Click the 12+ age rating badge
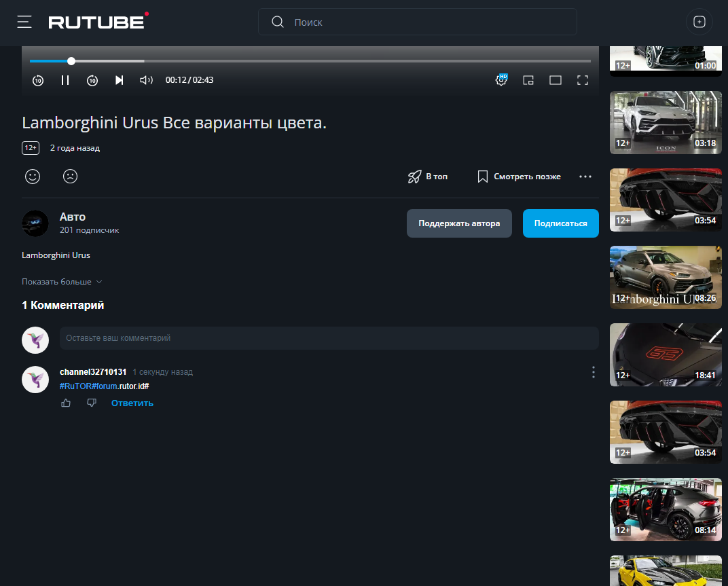The image size is (728, 586). click(x=31, y=148)
